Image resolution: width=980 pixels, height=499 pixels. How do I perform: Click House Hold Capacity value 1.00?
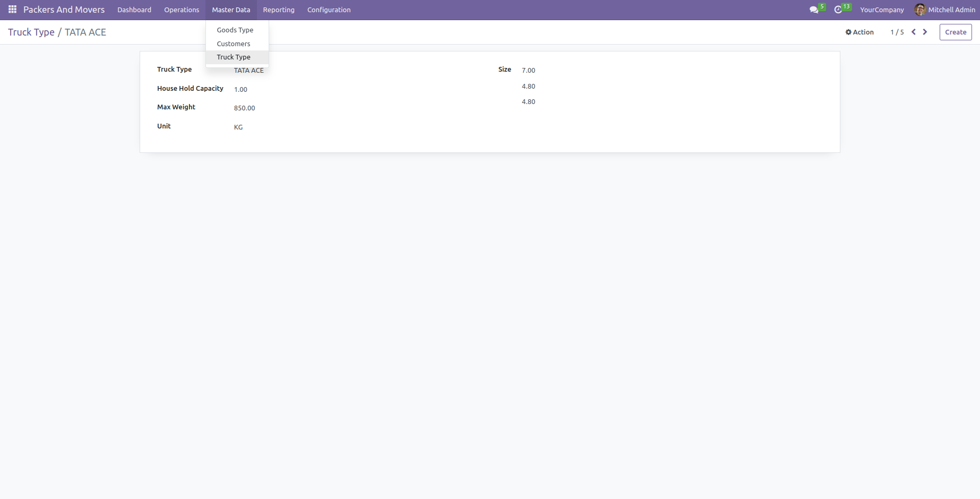(x=240, y=89)
